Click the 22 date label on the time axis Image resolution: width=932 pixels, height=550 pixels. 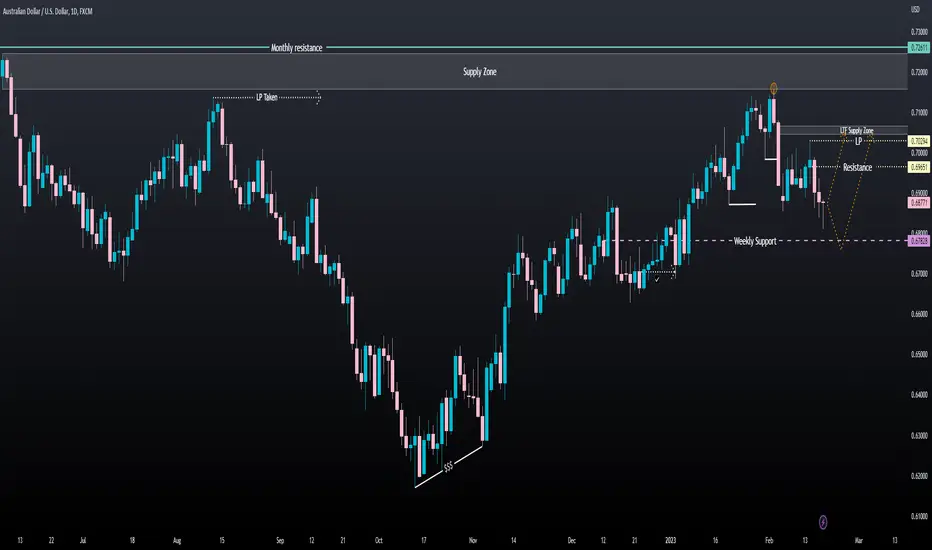coord(51,540)
